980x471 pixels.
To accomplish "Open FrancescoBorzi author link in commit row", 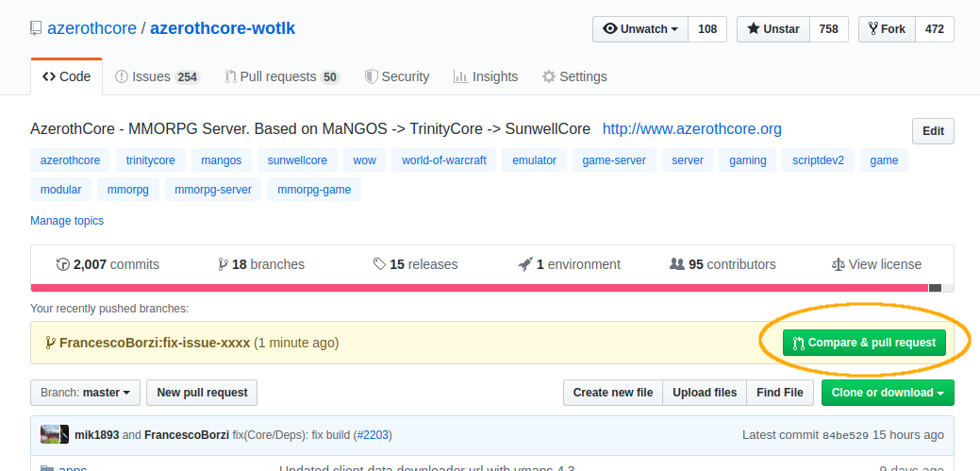I will (186, 435).
